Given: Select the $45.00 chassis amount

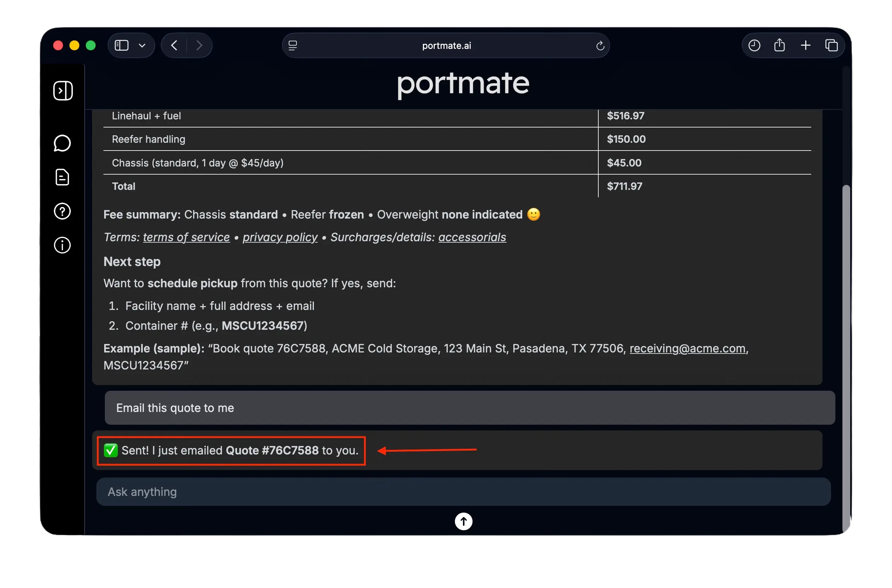Looking at the screenshot, I should point(624,163).
